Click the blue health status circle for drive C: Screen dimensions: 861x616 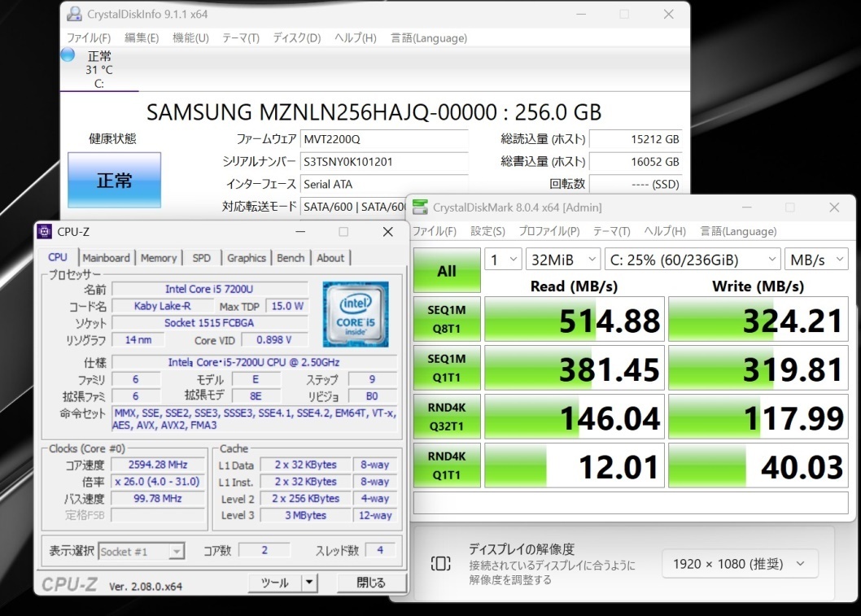68,55
